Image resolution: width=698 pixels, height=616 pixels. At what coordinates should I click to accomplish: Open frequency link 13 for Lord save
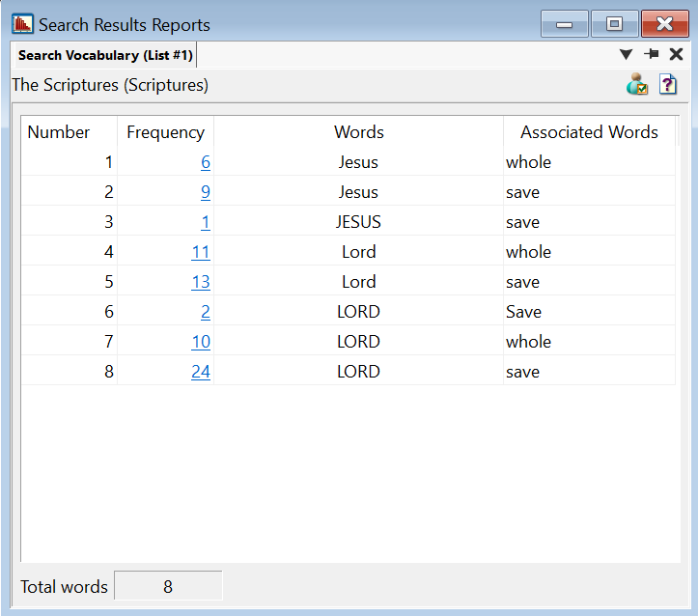tap(201, 282)
